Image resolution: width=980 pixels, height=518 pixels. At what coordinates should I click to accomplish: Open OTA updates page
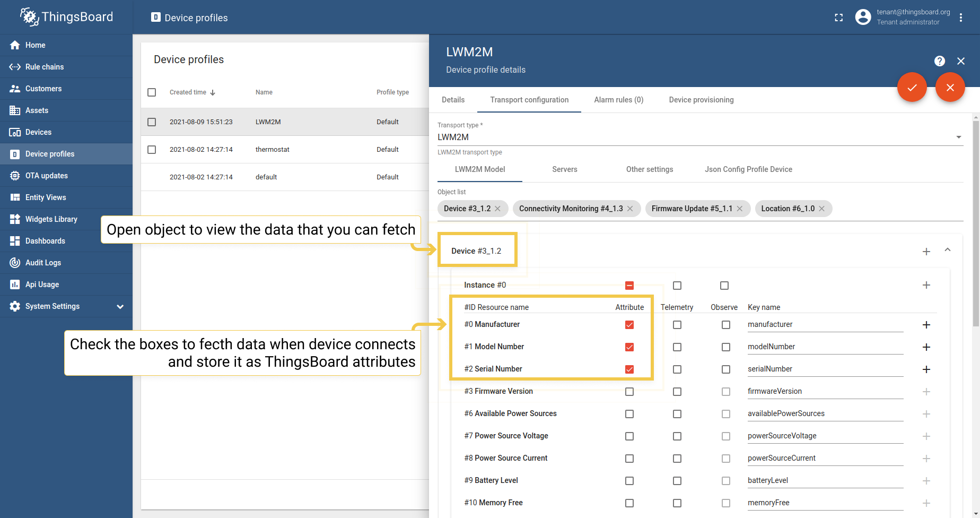pyautogui.click(x=66, y=176)
